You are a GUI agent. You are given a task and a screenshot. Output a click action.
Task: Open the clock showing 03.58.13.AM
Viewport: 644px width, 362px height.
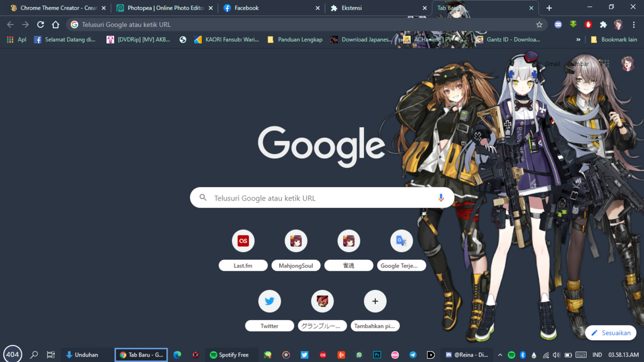(624, 354)
